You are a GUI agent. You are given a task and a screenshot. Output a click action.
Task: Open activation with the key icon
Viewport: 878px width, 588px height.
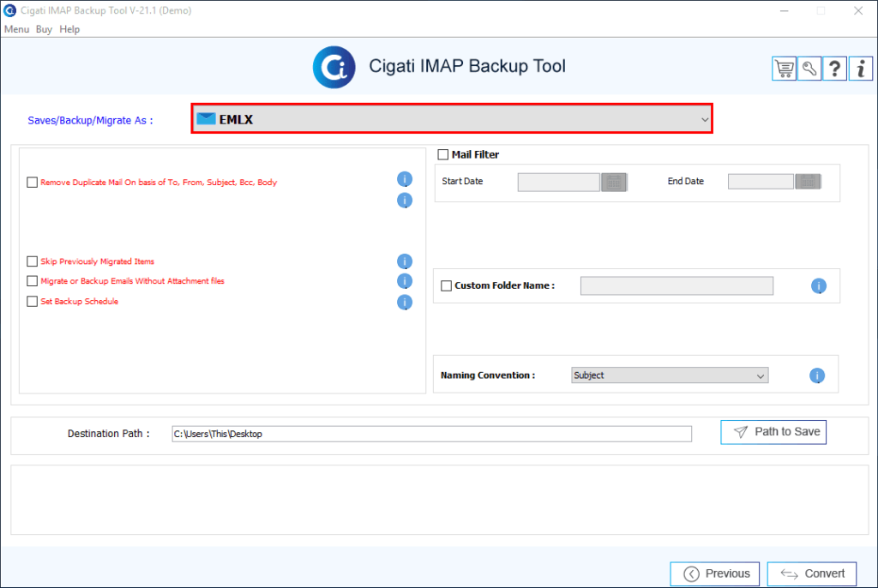[x=809, y=69]
